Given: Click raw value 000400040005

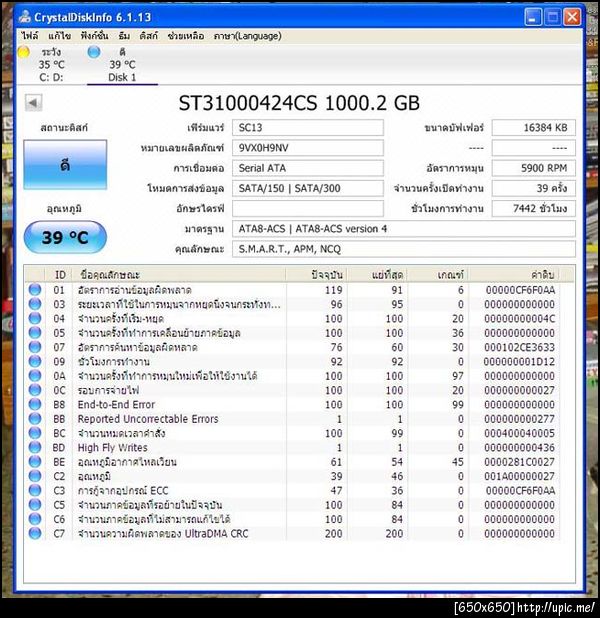Looking at the screenshot, I should tap(519, 433).
